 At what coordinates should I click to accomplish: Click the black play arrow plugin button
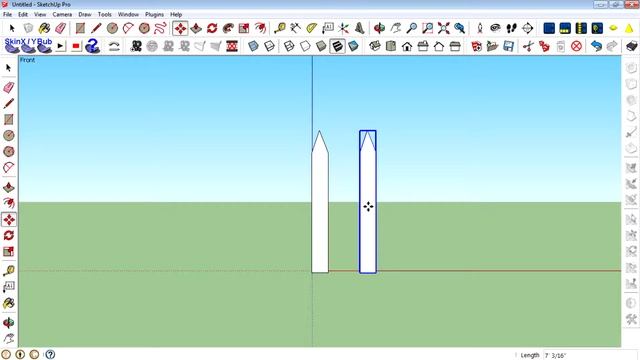click(x=60, y=46)
